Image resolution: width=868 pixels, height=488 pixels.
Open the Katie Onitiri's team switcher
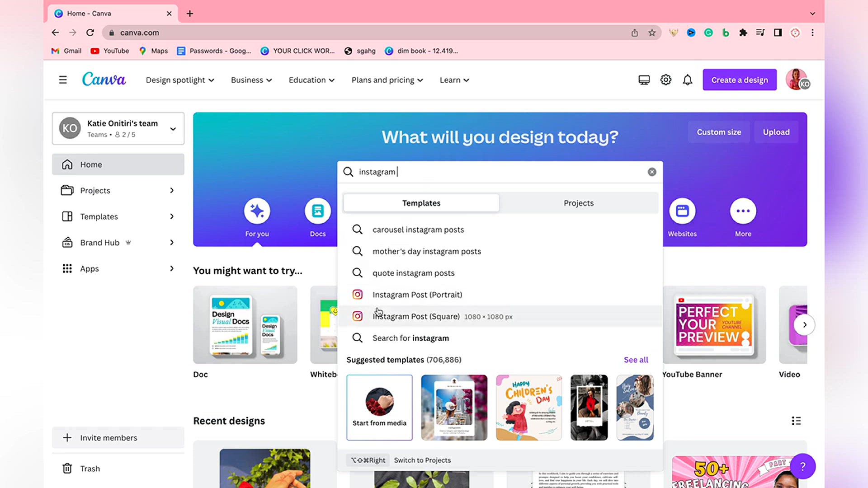pos(118,129)
